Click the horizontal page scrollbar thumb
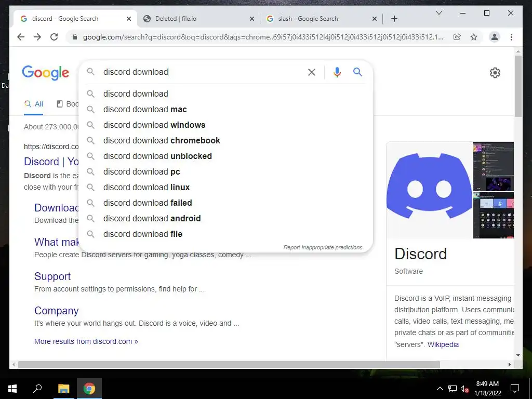The height and width of the screenshot is (399, 532). [229, 365]
